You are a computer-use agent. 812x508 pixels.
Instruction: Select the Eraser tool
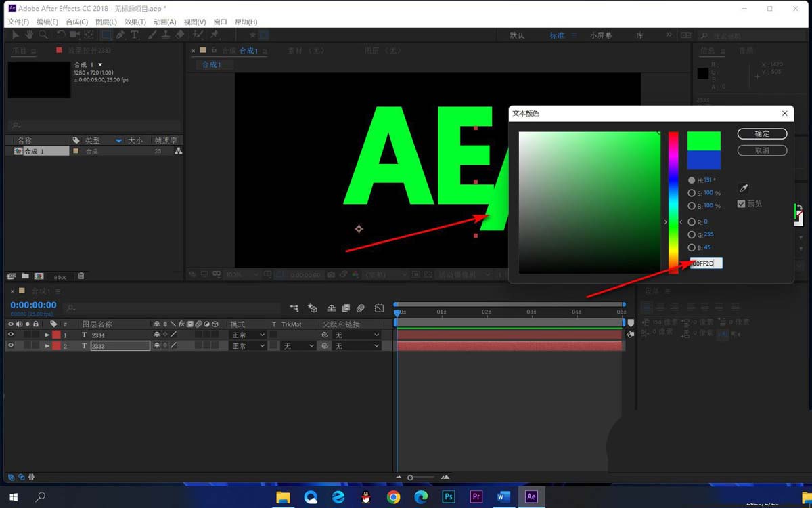(180, 35)
